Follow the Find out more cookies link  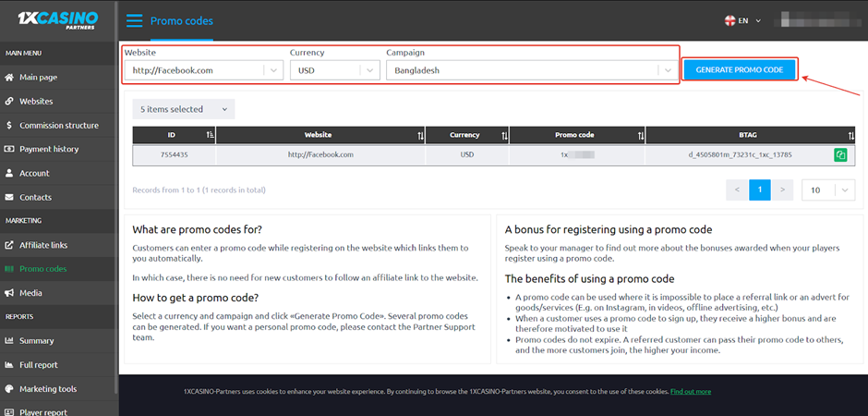tap(690, 392)
